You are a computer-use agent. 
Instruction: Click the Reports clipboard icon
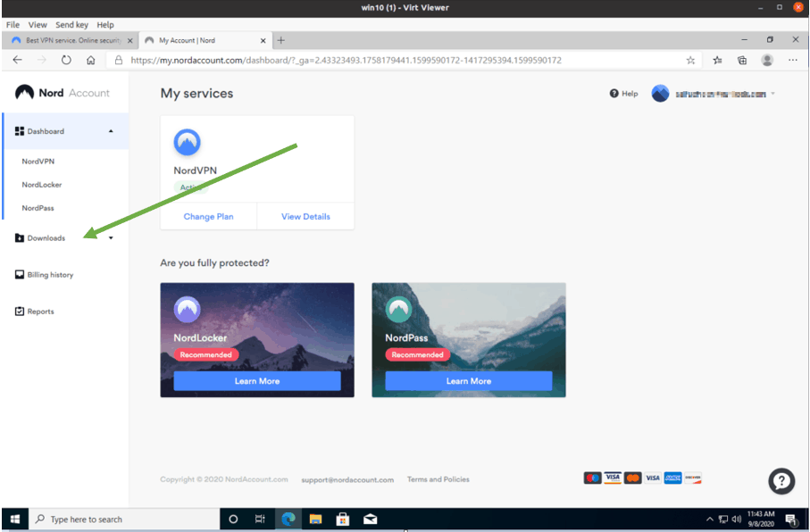(x=20, y=311)
